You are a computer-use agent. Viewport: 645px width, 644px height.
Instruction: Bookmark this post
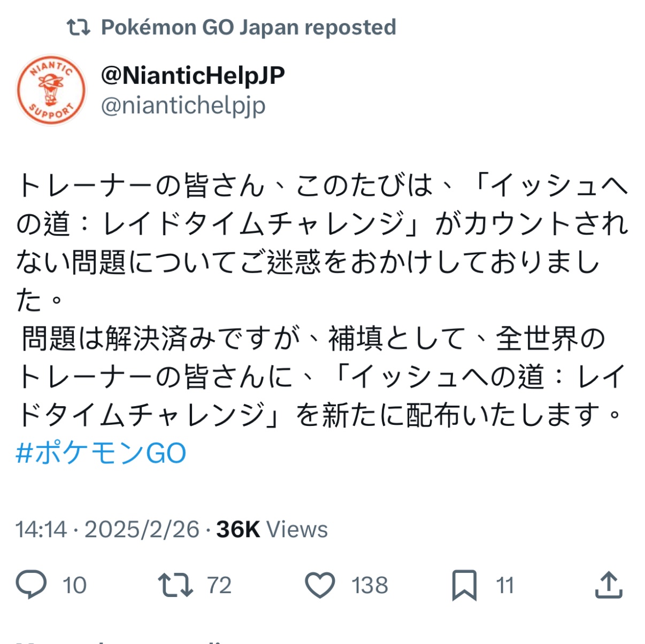(x=464, y=585)
